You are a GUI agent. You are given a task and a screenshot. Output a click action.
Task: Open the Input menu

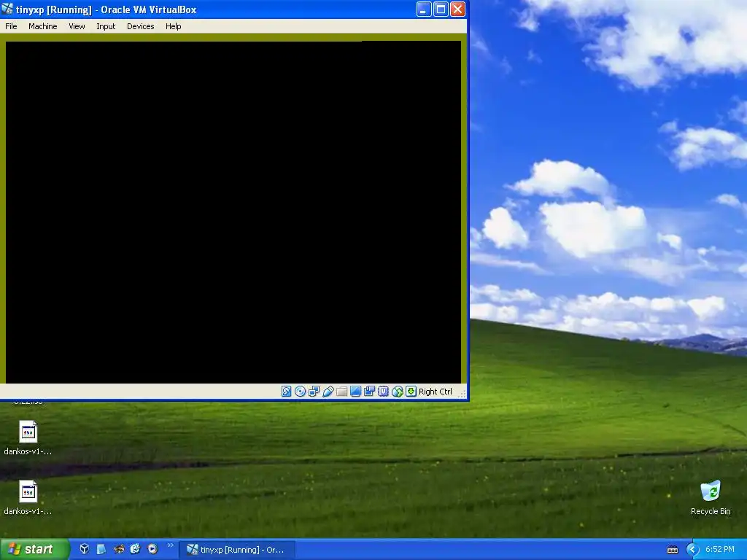(x=106, y=26)
